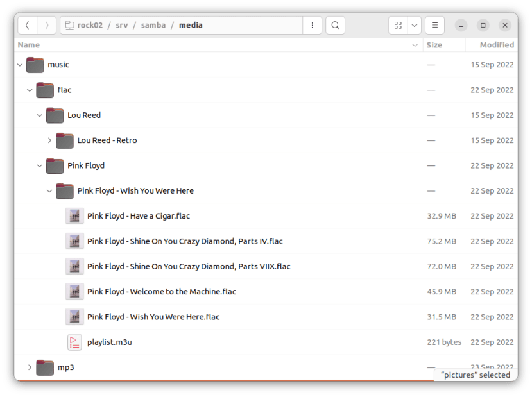Select the flac folder name

click(64, 90)
